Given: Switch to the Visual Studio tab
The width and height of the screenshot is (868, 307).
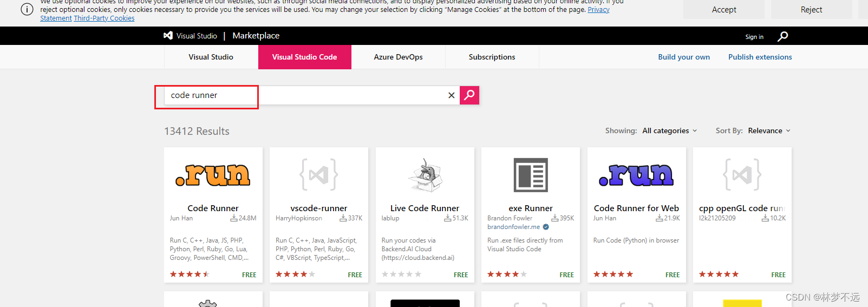Looking at the screenshot, I should click(x=211, y=57).
